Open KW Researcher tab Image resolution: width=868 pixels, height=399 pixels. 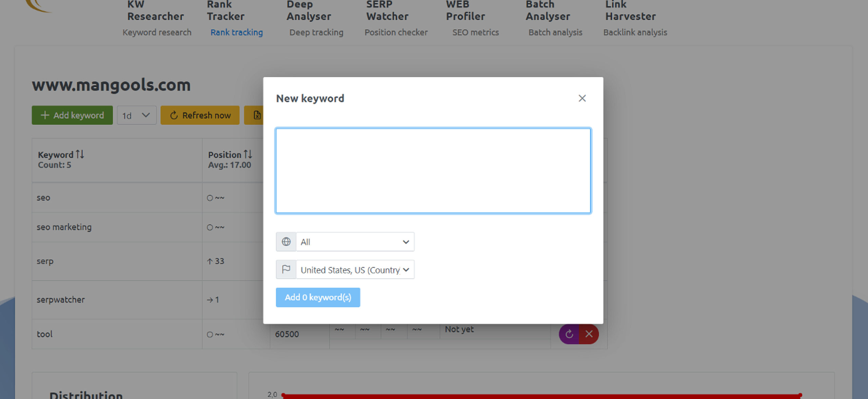pos(155,11)
